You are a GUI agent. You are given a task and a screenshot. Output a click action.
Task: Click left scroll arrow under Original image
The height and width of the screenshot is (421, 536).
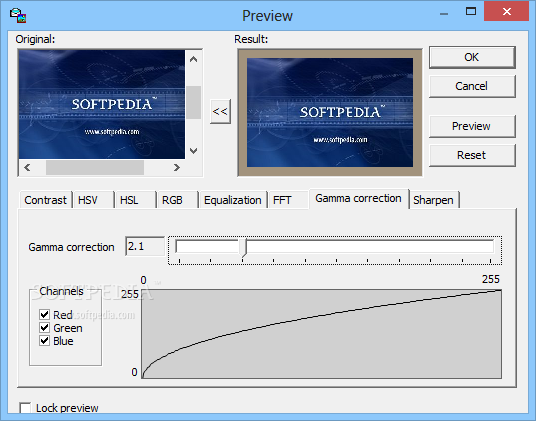[27, 167]
